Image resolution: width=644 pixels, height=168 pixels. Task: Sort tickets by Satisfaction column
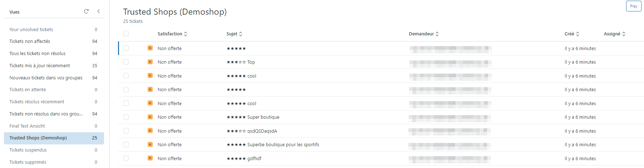[172, 34]
